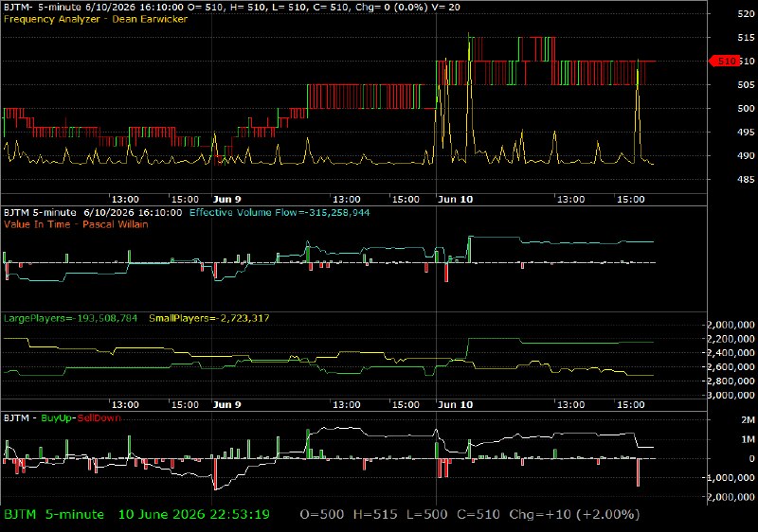Click 'BJTM 5-minute' in the green status bar
Viewport: 758px width, 532px height.
[54, 515]
